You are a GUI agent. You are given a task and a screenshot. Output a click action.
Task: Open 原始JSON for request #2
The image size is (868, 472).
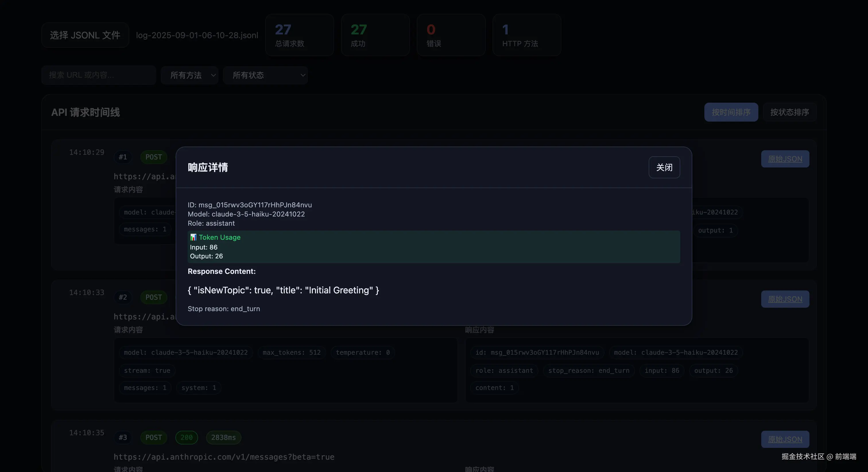[x=785, y=299]
